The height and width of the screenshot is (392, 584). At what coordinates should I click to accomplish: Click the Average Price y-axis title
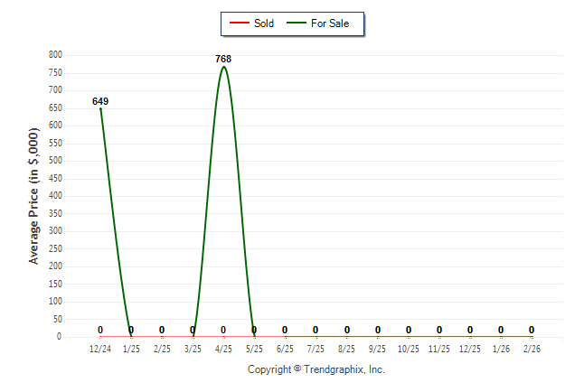point(34,196)
